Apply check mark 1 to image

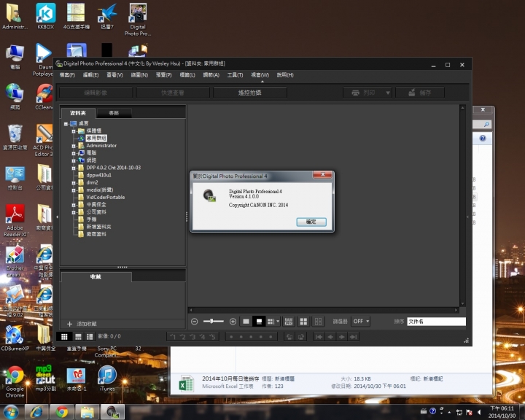173,337
